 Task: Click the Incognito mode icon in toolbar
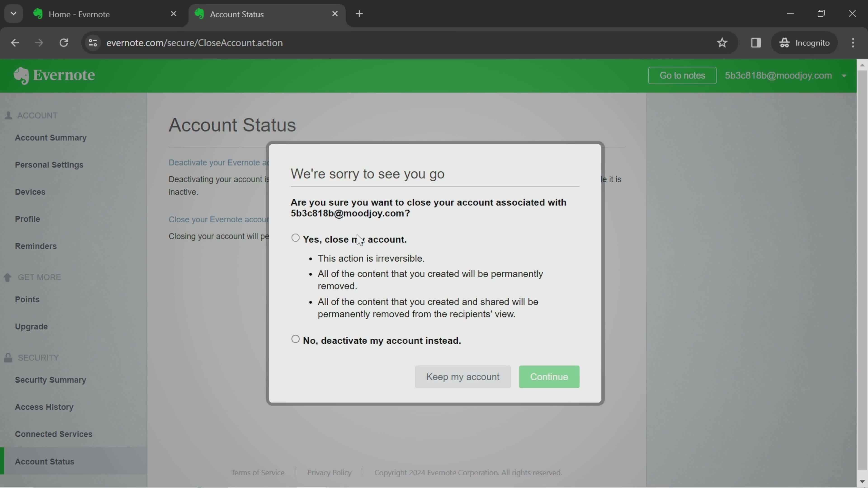pyautogui.click(x=785, y=42)
